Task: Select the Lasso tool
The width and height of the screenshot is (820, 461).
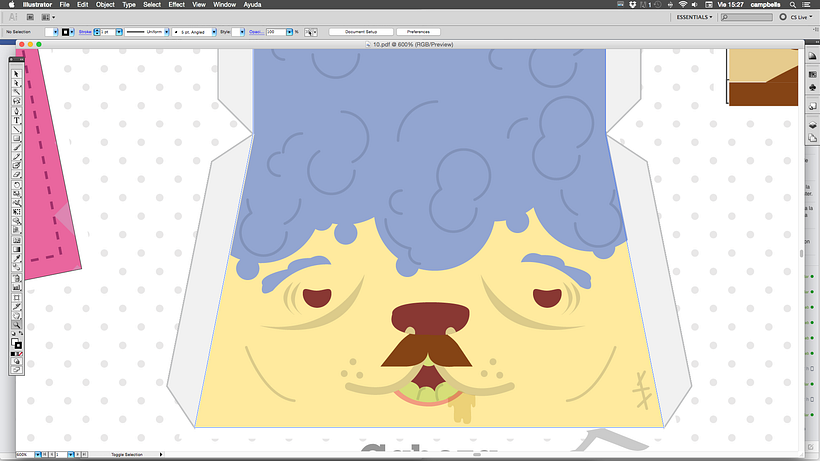Action: pos(16,101)
